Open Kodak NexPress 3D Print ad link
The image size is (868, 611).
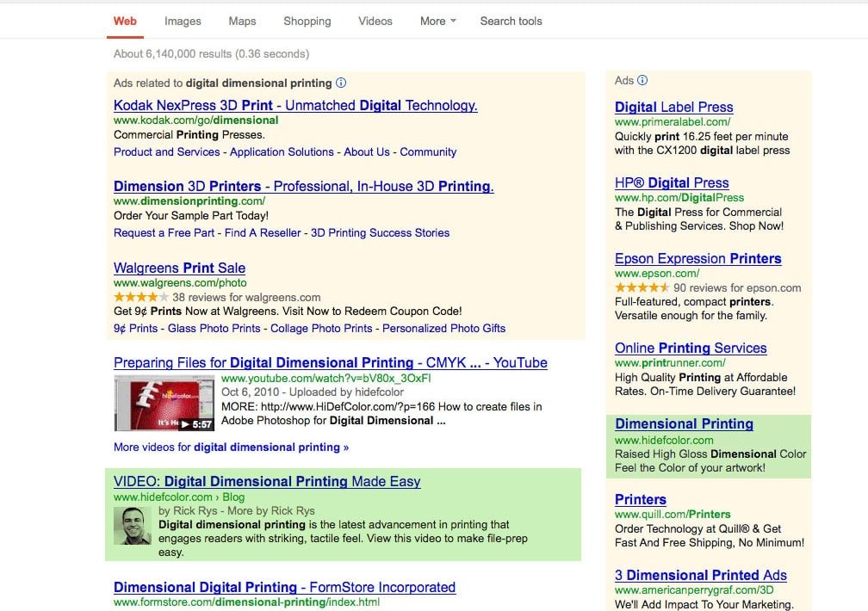295,105
